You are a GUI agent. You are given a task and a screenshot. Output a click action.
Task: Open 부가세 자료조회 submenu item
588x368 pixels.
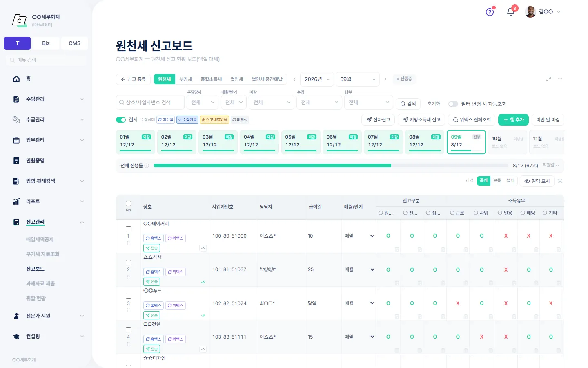43,254
